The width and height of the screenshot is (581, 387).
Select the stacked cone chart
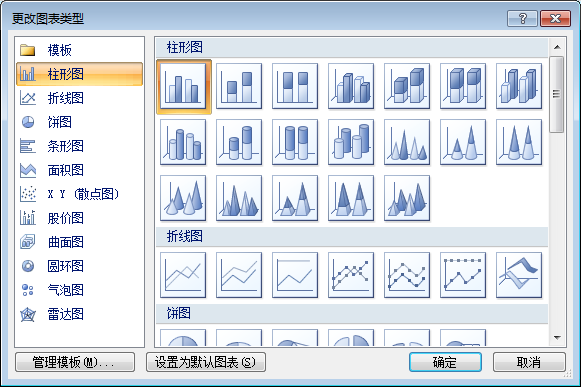pos(463,142)
